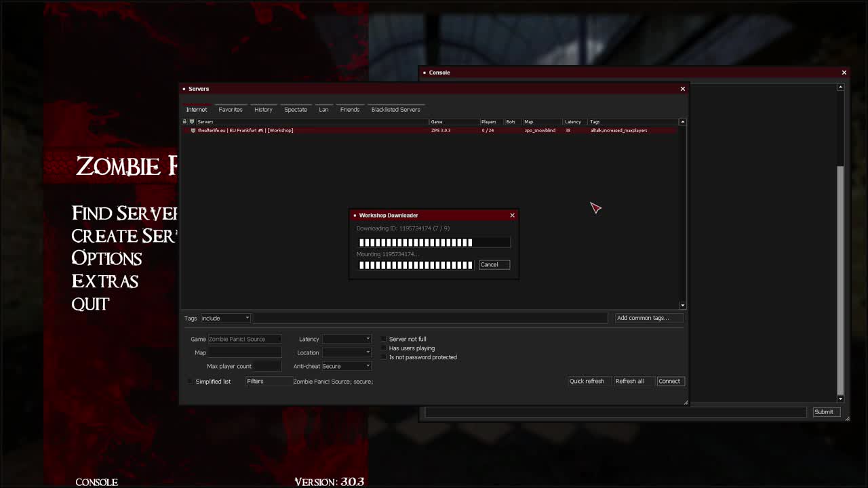Close the Servers window
The height and width of the screenshot is (488, 868).
(682, 89)
